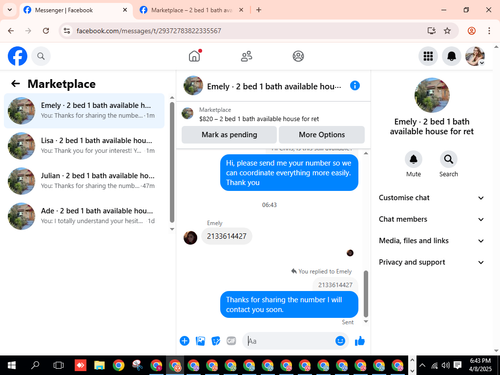
Task: Show hidden system tray icons
Action: (x=422, y=365)
